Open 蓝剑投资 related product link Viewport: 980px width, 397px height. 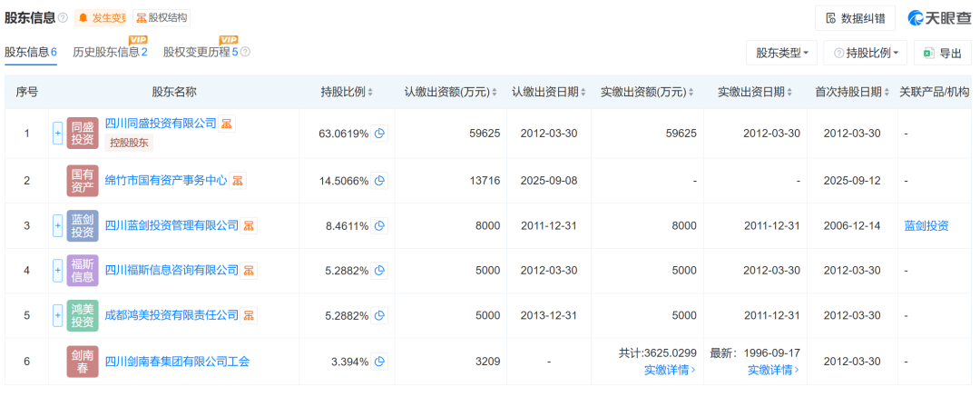coord(926,225)
